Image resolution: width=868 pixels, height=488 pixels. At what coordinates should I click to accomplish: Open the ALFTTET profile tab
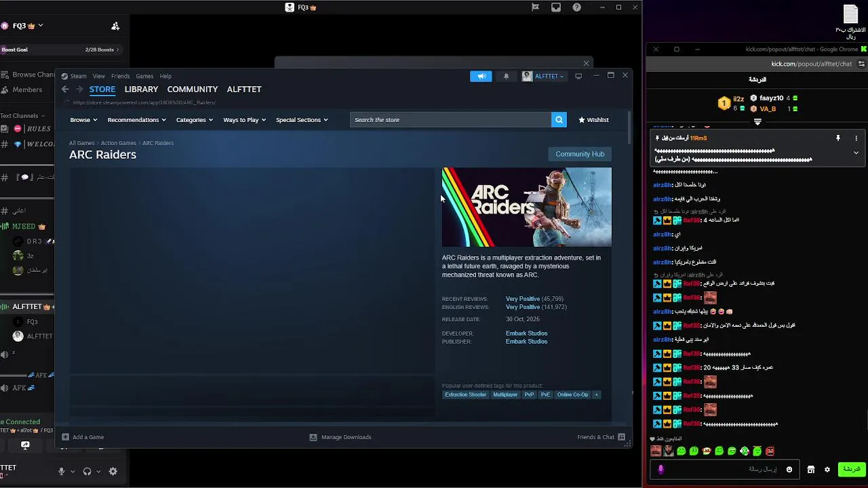tap(244, 89)
